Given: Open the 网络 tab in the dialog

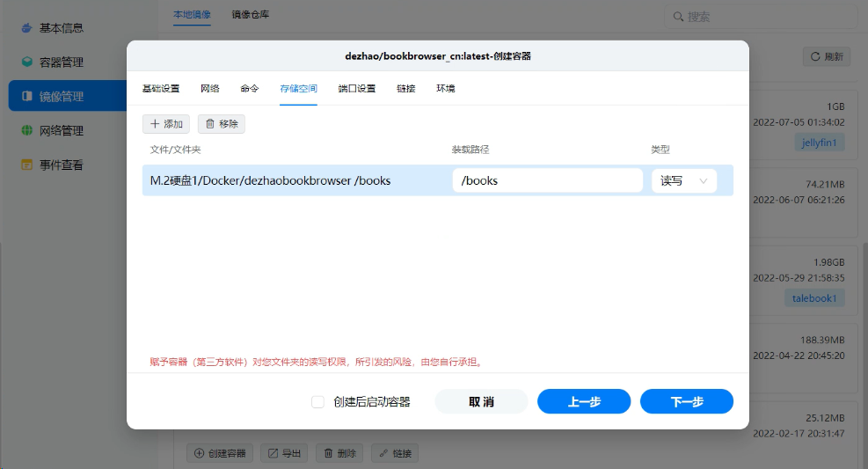Looking at the screenshot, I should (210, 89).
